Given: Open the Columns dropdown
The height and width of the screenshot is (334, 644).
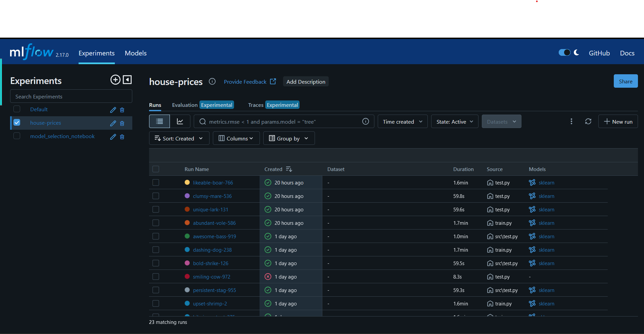Looking at the screenshot, I should pos(236,138).
